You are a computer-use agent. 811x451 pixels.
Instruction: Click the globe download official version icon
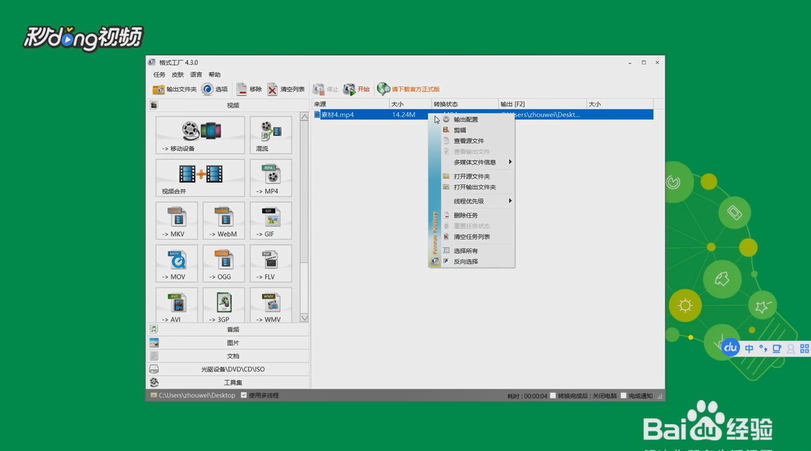point(383,89)
